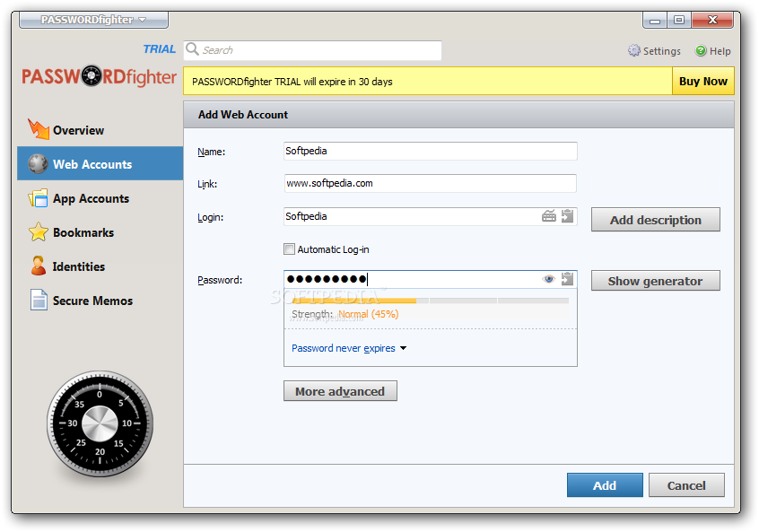Expand the Password never expires dropdown
759x532 pixels.
tap(348, 348)
